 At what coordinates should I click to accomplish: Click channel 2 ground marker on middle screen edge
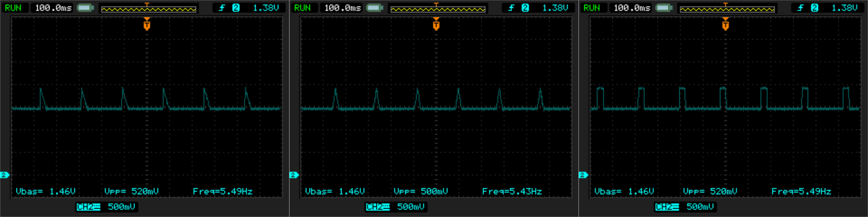click(294, 175)
